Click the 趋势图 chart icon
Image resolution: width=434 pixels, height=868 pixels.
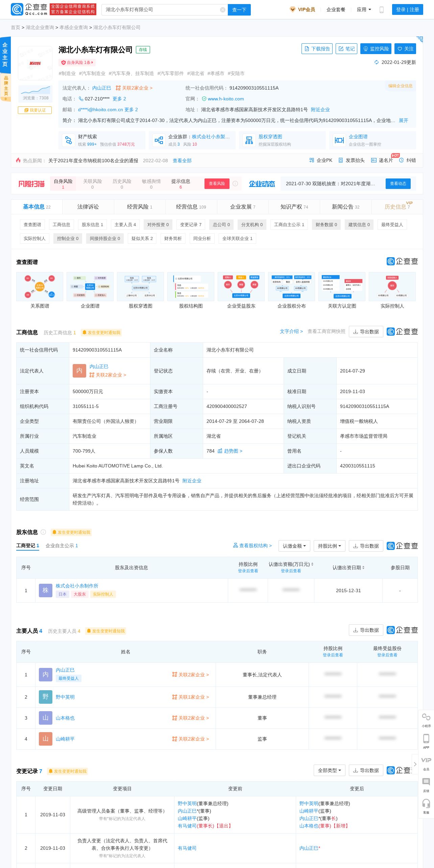pyautogui.click(x=220, y=451)
